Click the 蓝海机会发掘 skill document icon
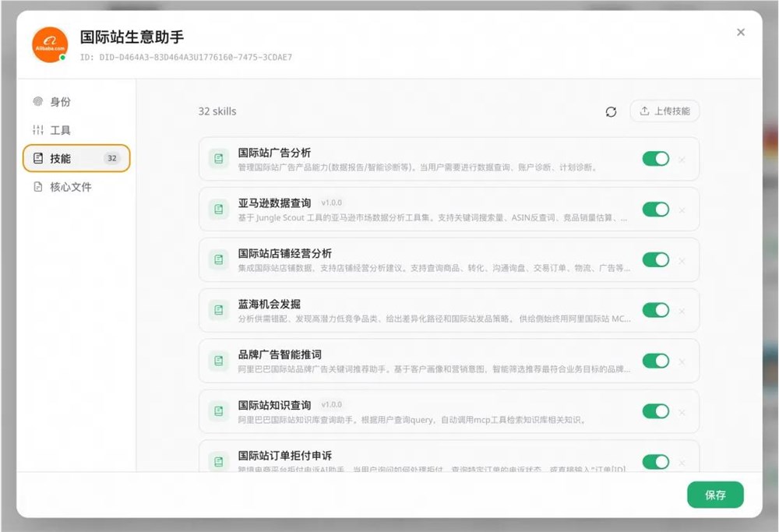 pyautogui.click(x=219, y=311)
